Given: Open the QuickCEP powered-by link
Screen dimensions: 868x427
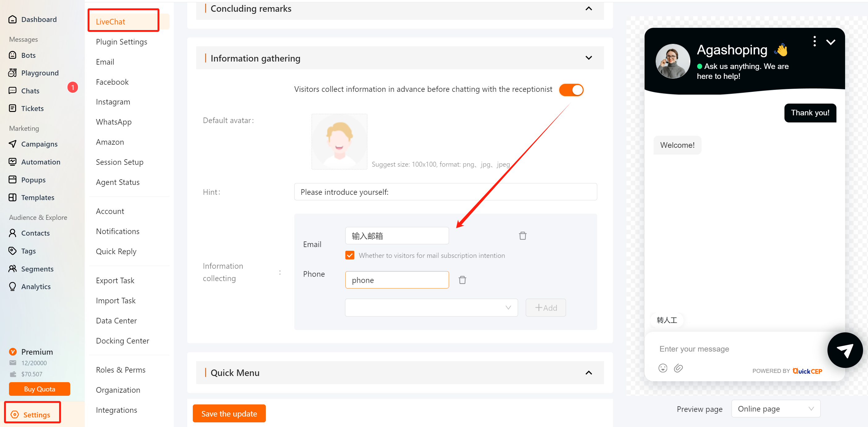Looking at the screenshot, I should (x=807, y=371).
